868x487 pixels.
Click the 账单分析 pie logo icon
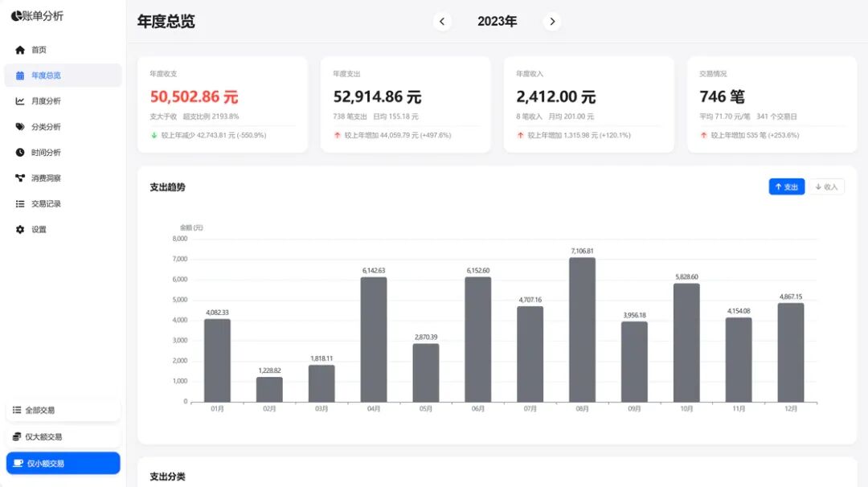(16, 16)
